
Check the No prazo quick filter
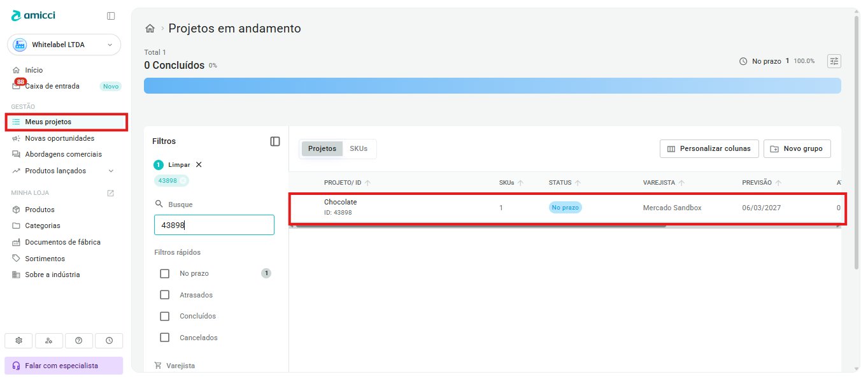click(x=165, y=273)
